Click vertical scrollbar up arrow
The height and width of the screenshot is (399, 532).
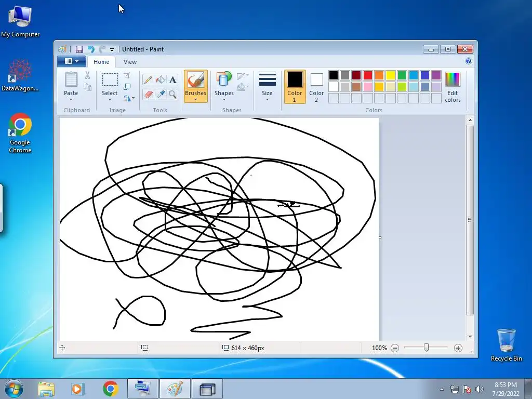[470, 120]
